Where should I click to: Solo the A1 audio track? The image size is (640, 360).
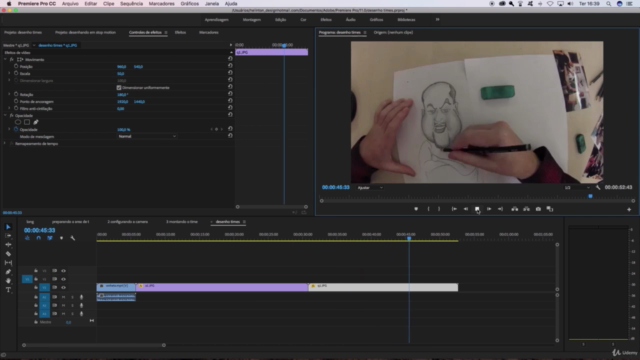pyautogui.click(x=72, y=297)
